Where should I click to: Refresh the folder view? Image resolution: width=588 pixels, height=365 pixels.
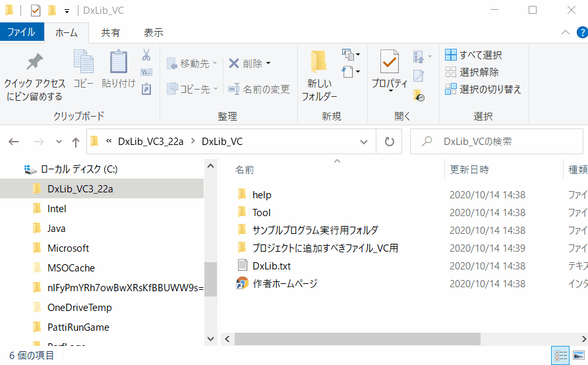pyautogui.click(x=389, y=142)
